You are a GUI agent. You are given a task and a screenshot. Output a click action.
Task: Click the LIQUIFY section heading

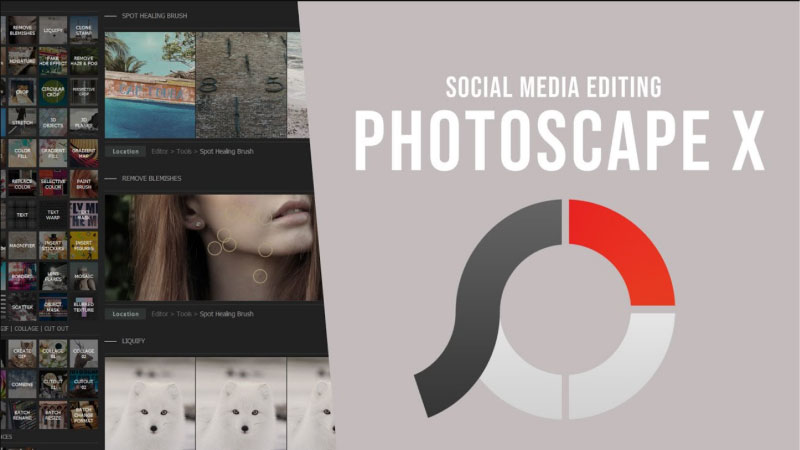134,341
